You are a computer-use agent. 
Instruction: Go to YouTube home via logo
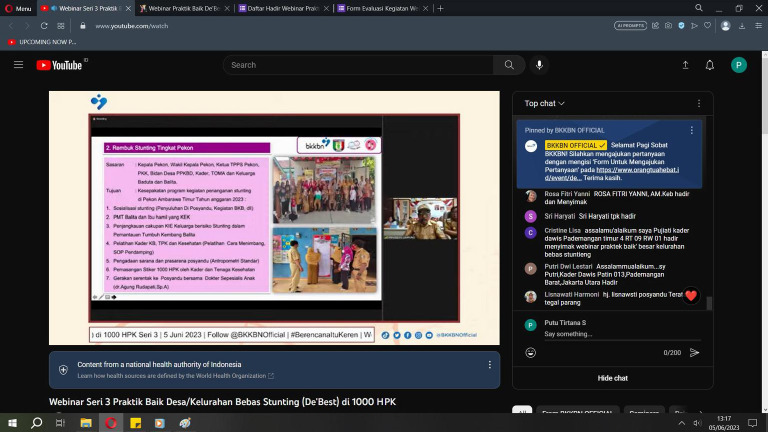[x=59, y=65]
